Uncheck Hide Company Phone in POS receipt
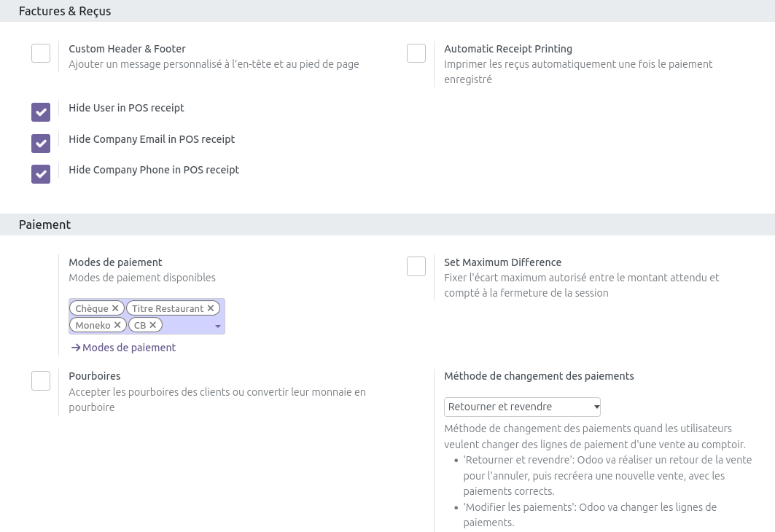This screenshot has height=532, width=775. coord(41,174)
